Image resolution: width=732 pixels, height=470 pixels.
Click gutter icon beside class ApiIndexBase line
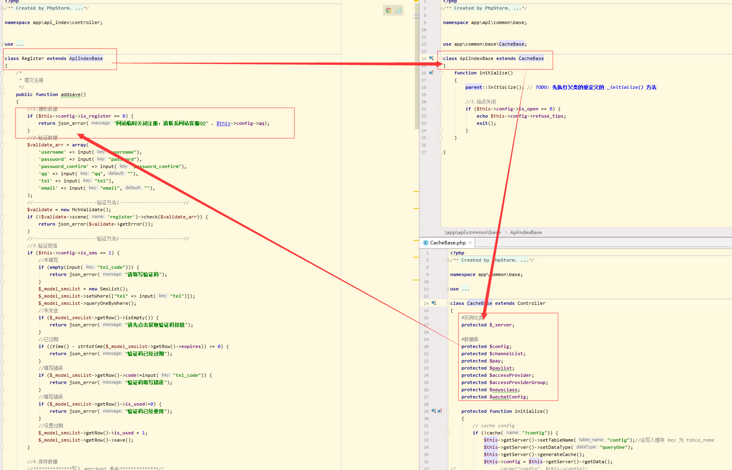[432, 58]
